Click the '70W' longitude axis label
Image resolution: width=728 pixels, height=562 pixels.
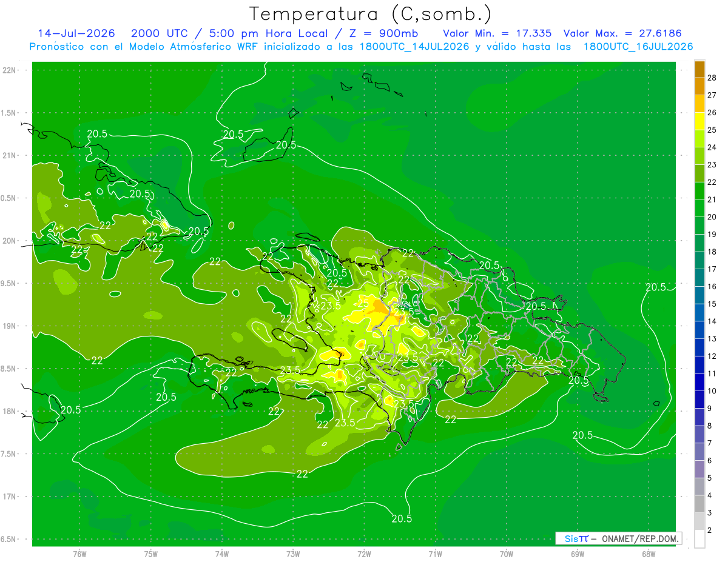pyautogui.click(x=507, y=554)
